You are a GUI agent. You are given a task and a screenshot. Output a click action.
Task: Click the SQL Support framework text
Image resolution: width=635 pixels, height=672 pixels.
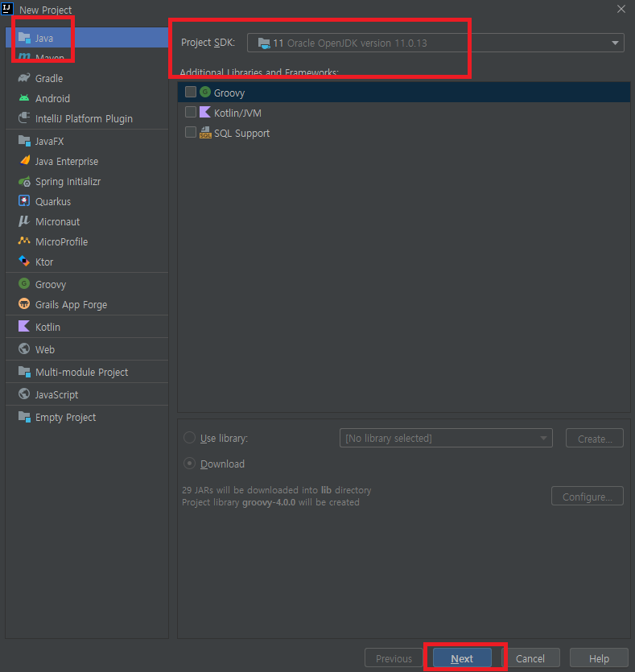[242, 134]
